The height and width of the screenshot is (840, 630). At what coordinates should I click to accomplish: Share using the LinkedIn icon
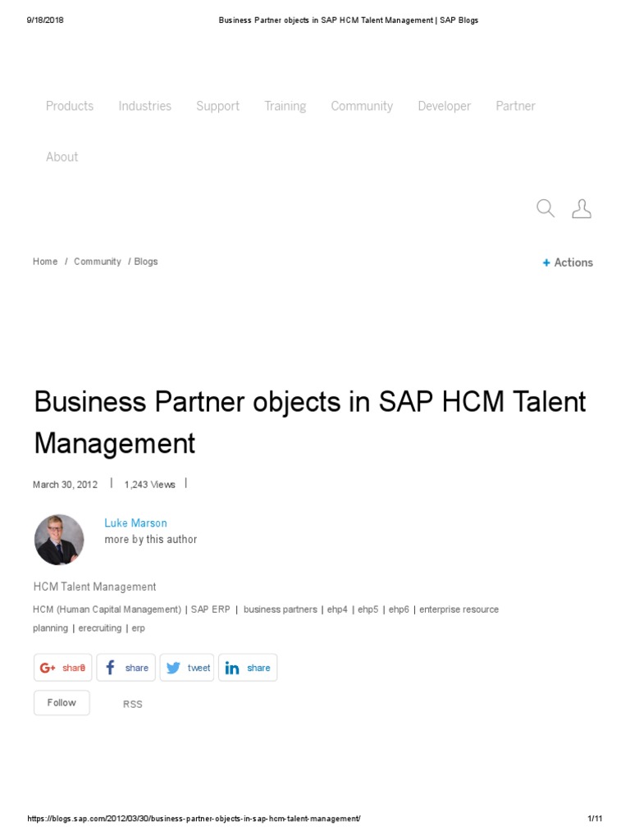[232, 668]
